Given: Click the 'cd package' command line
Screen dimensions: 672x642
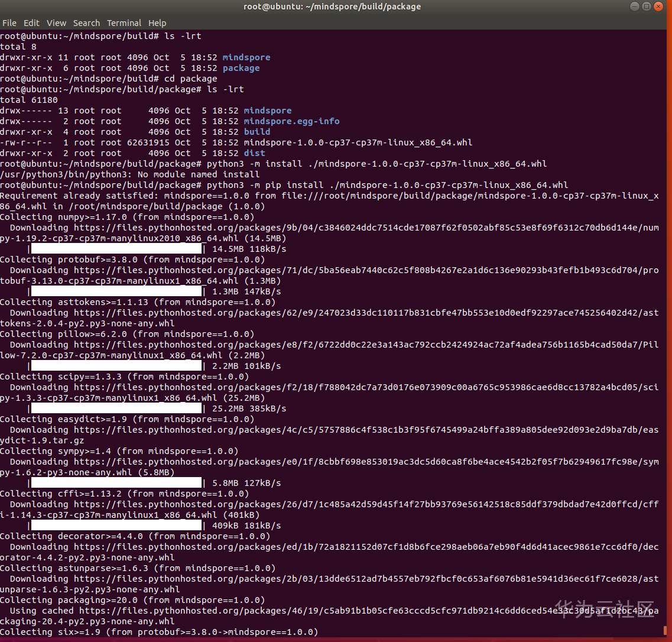Looking at the screenshot, I should [x=108, y=79].
